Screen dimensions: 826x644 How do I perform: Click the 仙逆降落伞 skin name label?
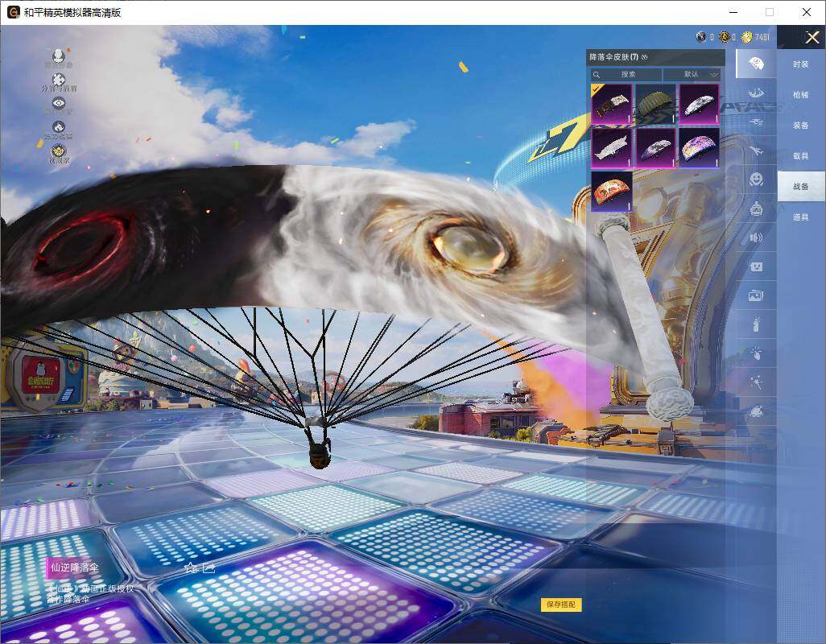[74, 568]
